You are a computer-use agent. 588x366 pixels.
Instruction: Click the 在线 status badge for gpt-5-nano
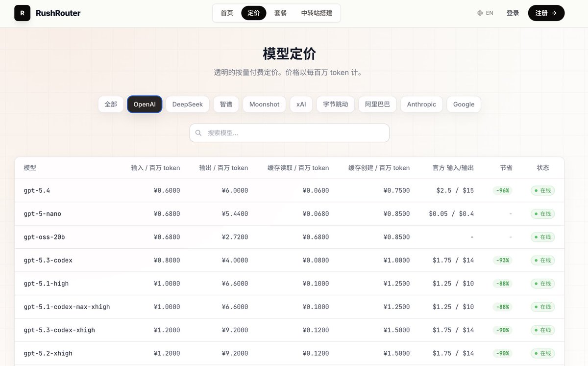543,214
